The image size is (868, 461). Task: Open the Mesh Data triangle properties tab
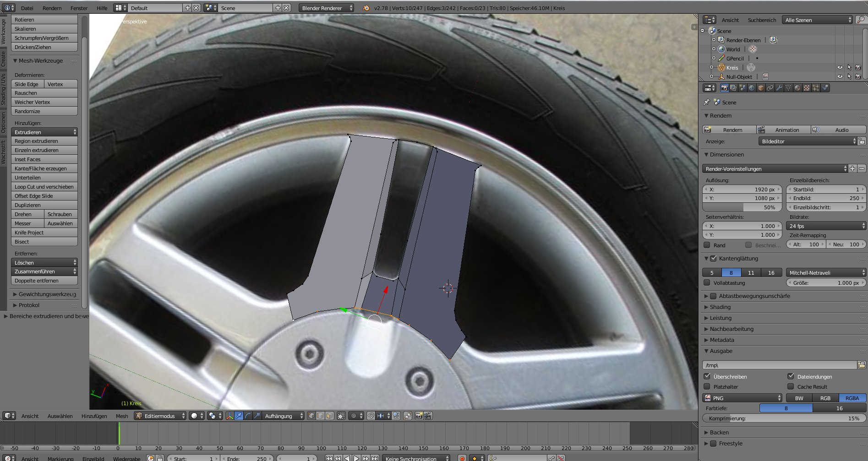coord(788,88)
